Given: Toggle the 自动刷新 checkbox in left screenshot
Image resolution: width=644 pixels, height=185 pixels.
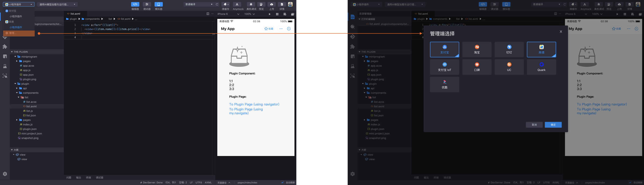Looking at the screenshot, I should click(283, 182).
